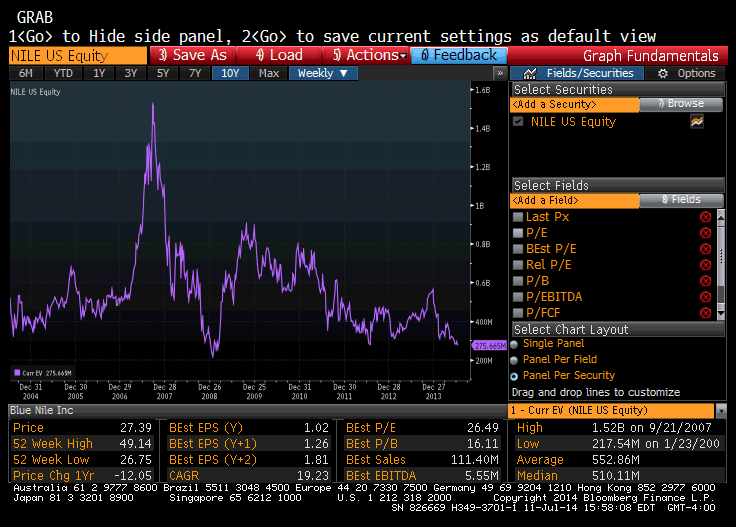
Task: Open the Fields/Securities tab
Action: pyautogui.click(x=577, y=73)
